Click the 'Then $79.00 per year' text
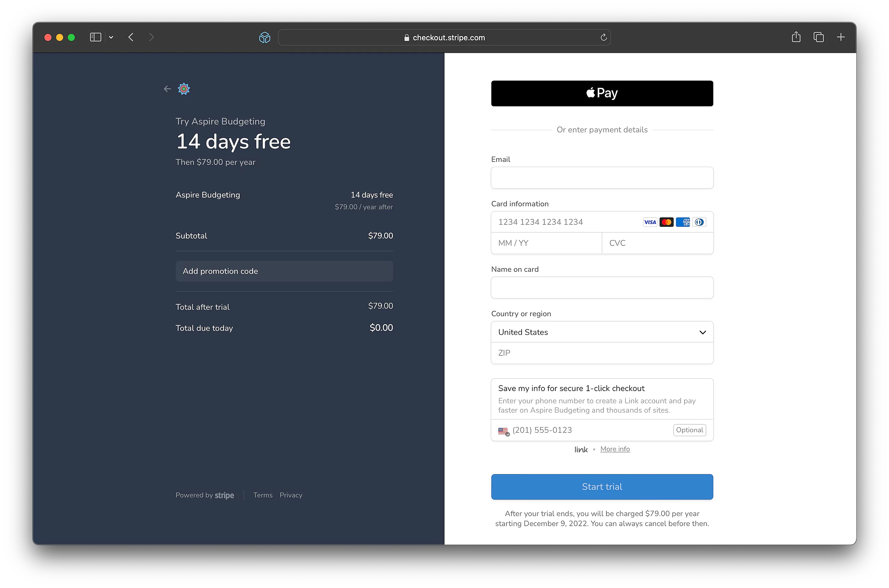The image size is (889, 588). 215,163
